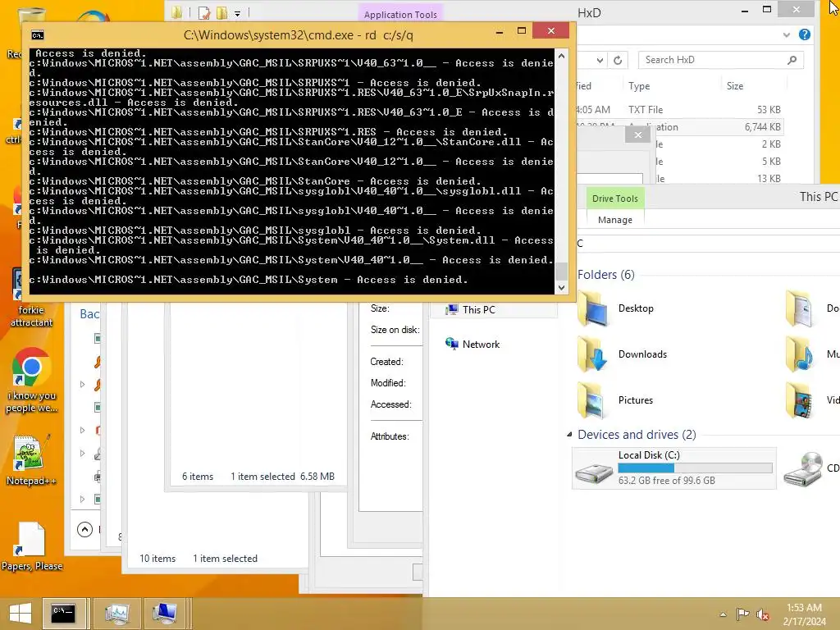Close the small dialog behind the cmd window
The width and height of the screenshot is (840, 630).
[637, 135]
